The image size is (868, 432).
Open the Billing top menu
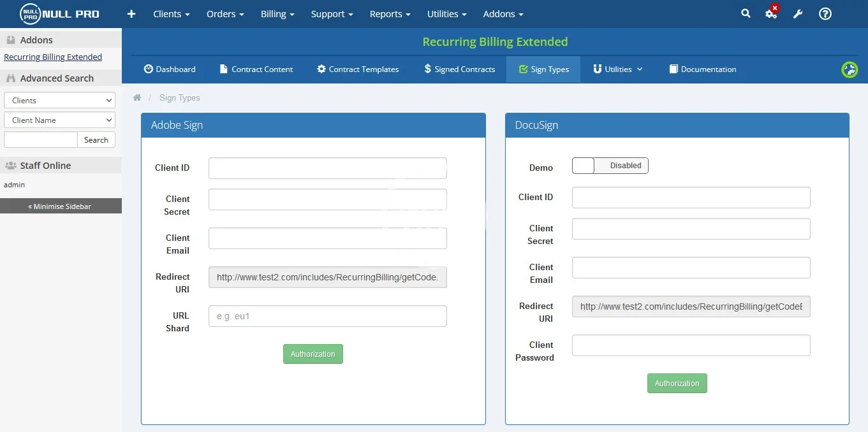[277, 14]
